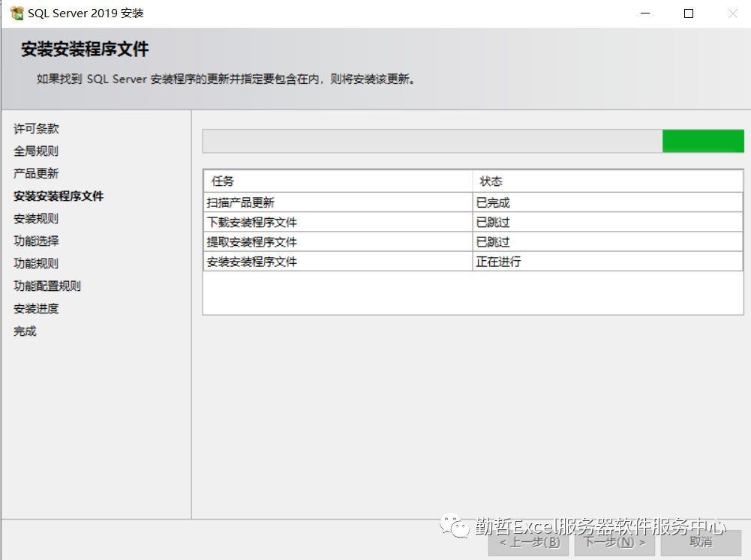Select the 全局规则 step in sidebar

pos(36,151)
